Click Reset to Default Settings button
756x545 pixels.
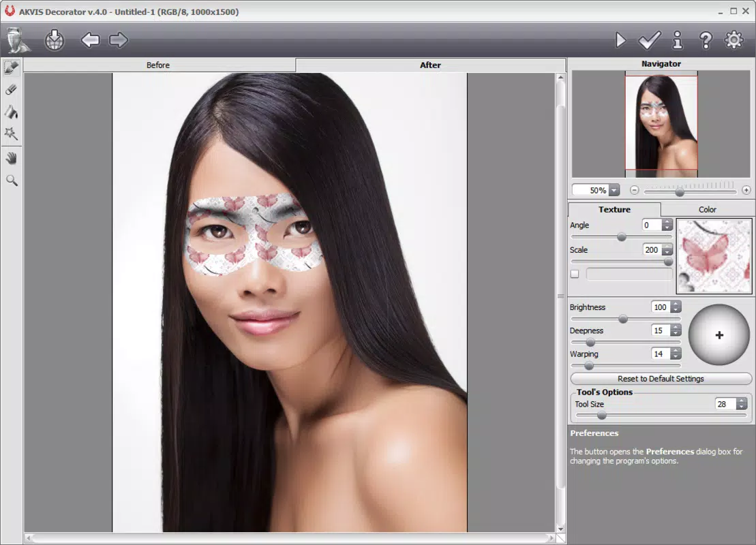point(661,379)
